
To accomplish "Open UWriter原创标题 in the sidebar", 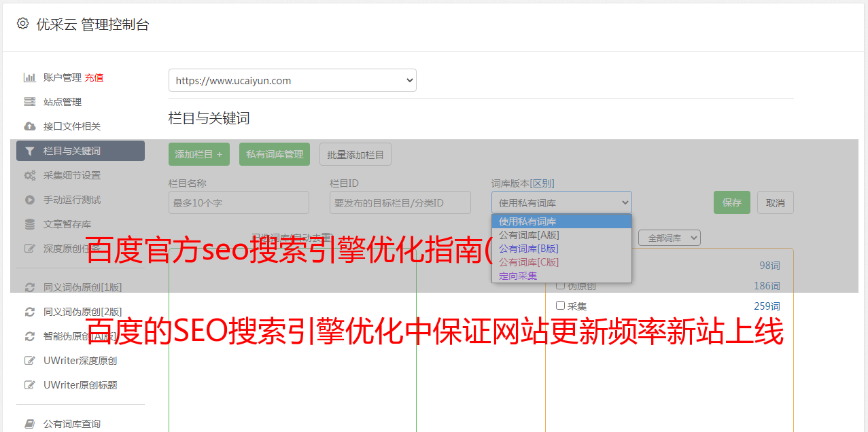I will click(x=80, y=385).
